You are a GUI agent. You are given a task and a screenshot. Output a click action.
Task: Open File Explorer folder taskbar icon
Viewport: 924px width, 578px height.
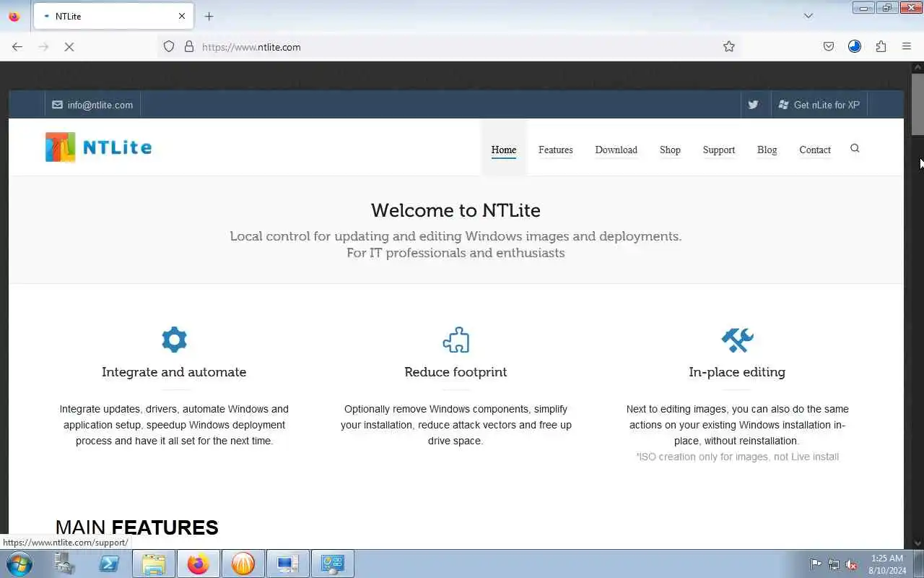click(154, 564)
